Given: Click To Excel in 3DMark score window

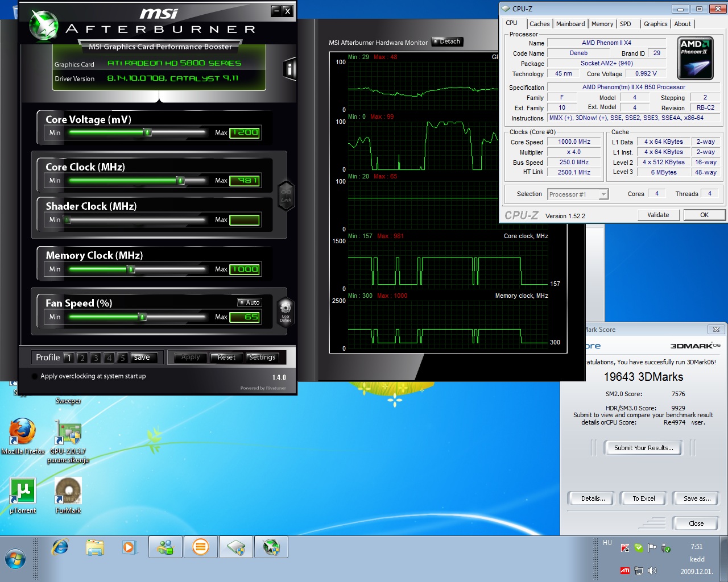Looking at the screenshot, I should point(644,498).
